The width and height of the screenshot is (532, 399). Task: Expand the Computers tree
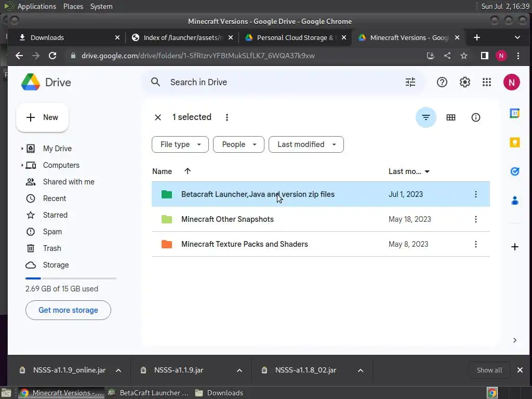22,165
